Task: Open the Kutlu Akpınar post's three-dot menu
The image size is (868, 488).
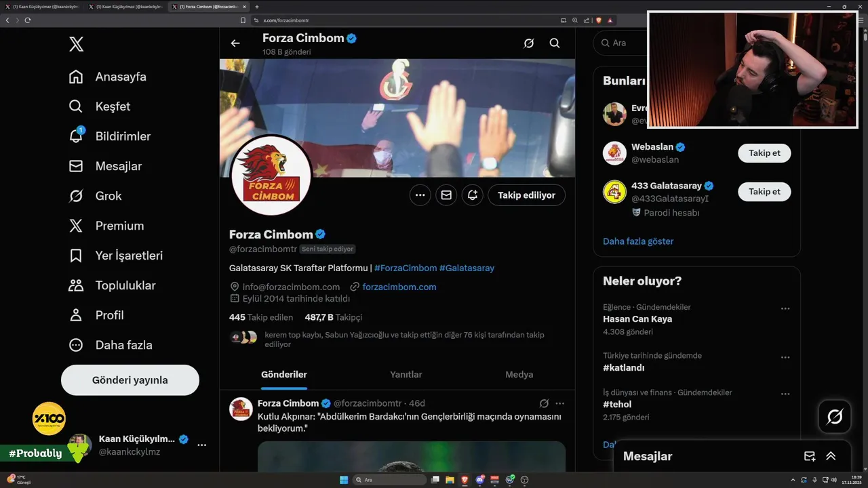Action: 560,403
